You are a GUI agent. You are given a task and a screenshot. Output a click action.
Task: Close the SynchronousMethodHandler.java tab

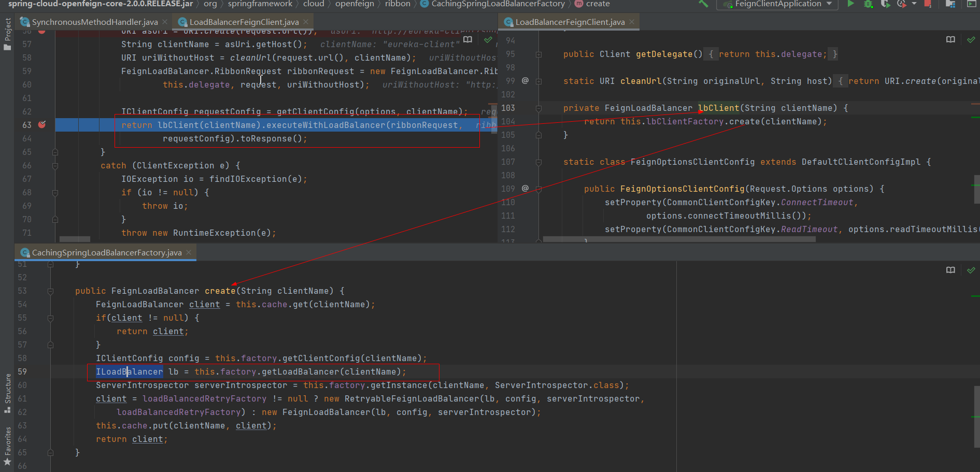(x=164, y=22)
